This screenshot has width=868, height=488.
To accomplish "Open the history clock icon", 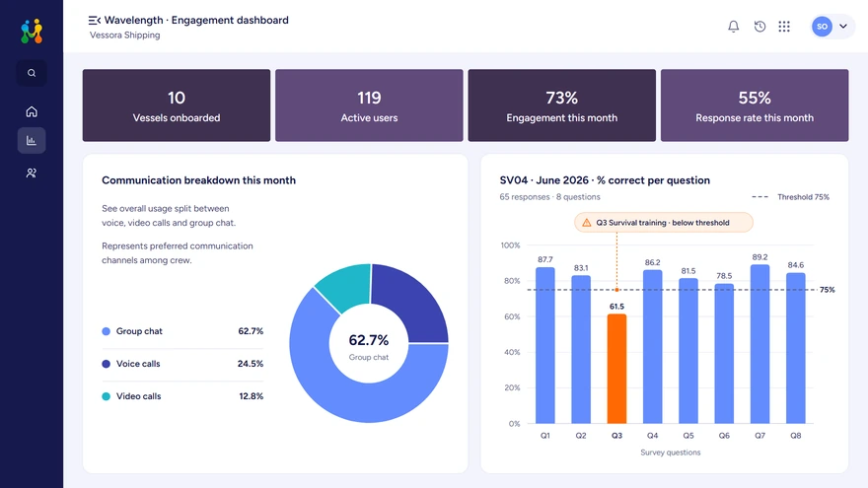I will 759,26.
